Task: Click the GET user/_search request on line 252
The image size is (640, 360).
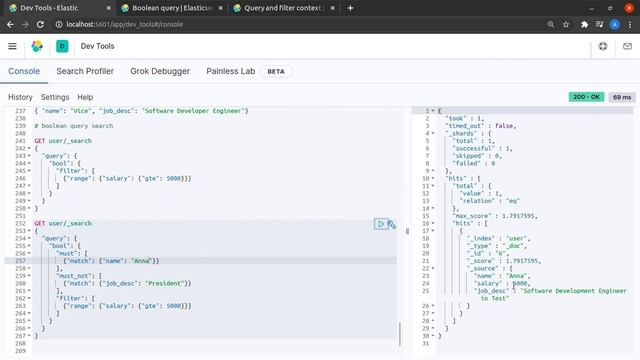Action: 63,224
